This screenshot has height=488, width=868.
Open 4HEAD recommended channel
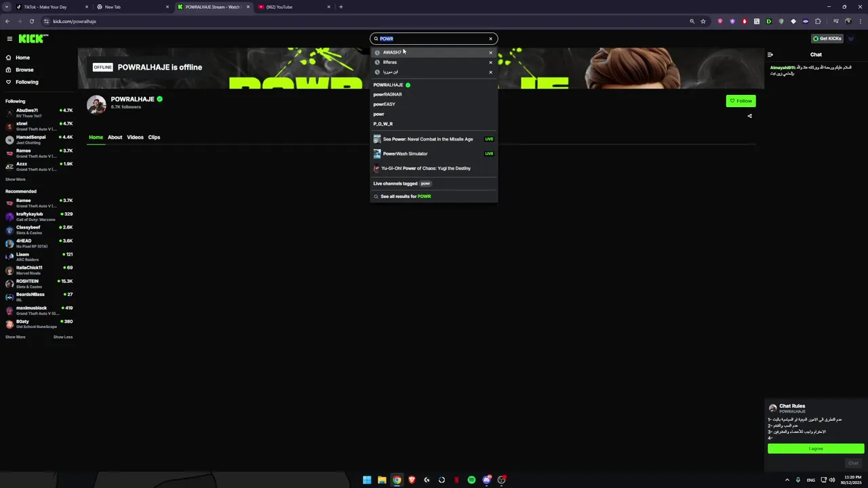point(39,243)
